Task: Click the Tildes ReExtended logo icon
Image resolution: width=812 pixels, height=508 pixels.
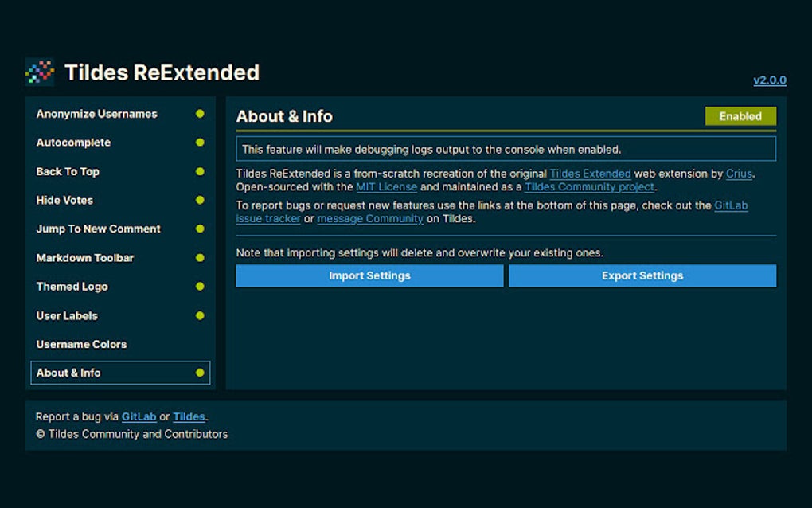Action: [38, 72]
